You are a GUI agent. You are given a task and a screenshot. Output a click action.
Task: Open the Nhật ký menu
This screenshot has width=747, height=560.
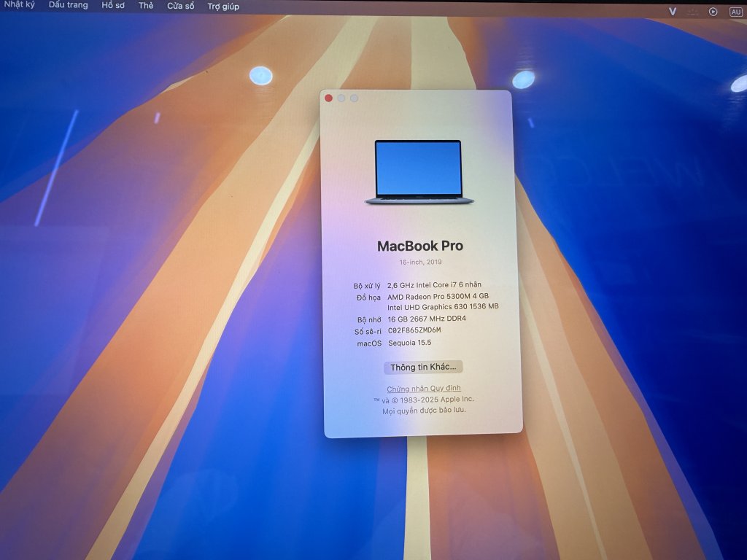[19, 4]
